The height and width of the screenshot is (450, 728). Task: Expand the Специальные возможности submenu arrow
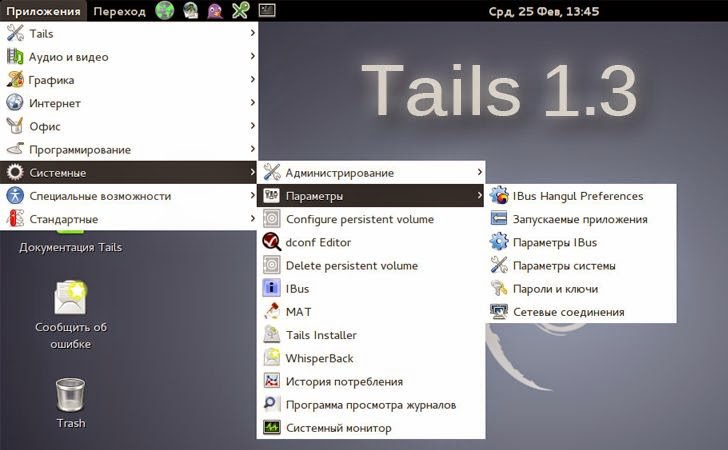pos(252,195)
